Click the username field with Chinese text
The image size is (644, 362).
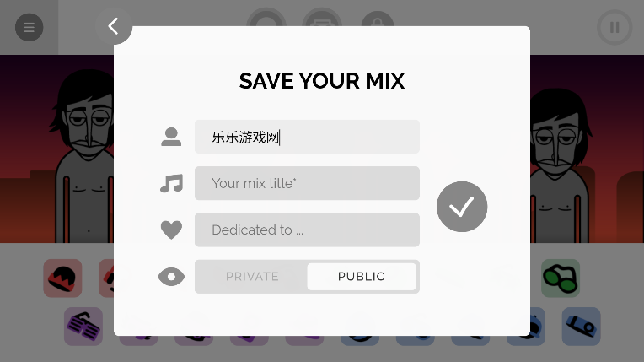[307, 137]
